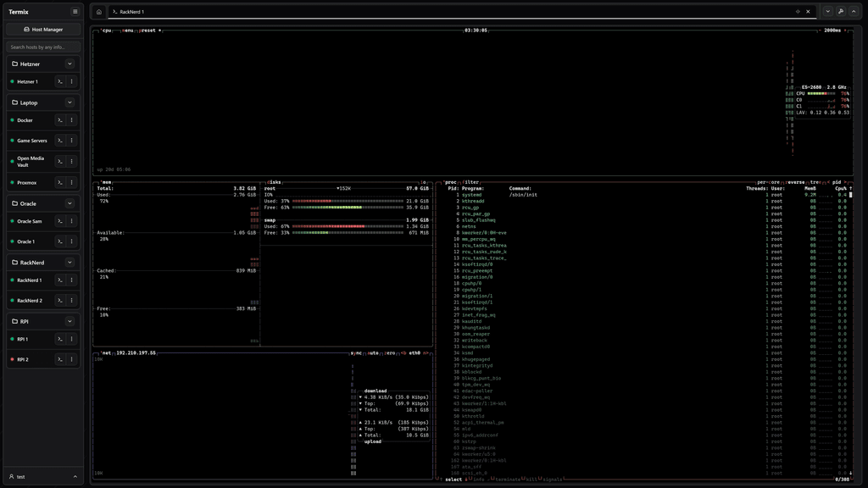Click the terminal icon next to RPI 2
The width and height of the screenshot is (868, 488).
click(58, 358)
